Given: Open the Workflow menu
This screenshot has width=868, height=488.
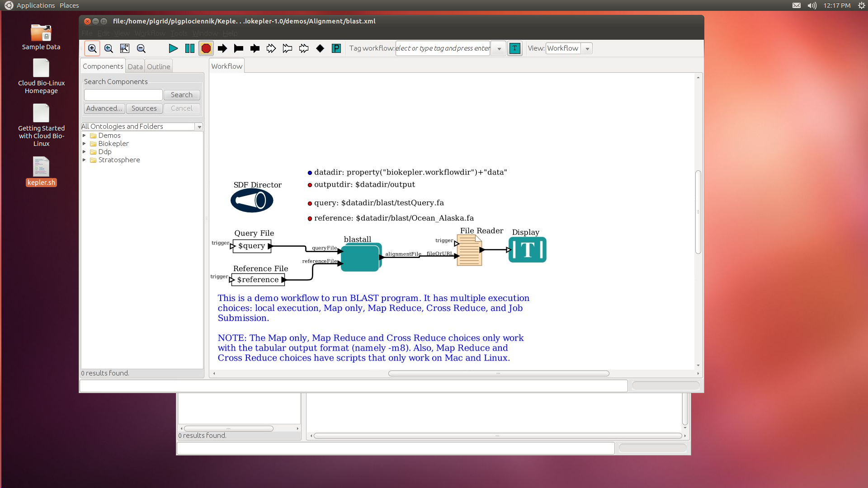Looking at the screenshot, I should [x=150, y=33].
